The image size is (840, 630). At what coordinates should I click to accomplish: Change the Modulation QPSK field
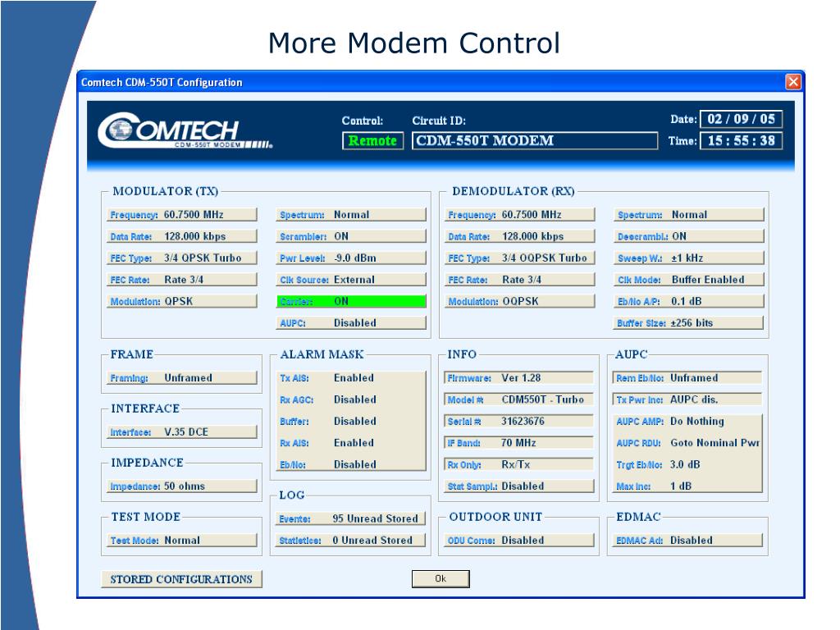pos(182,302)
